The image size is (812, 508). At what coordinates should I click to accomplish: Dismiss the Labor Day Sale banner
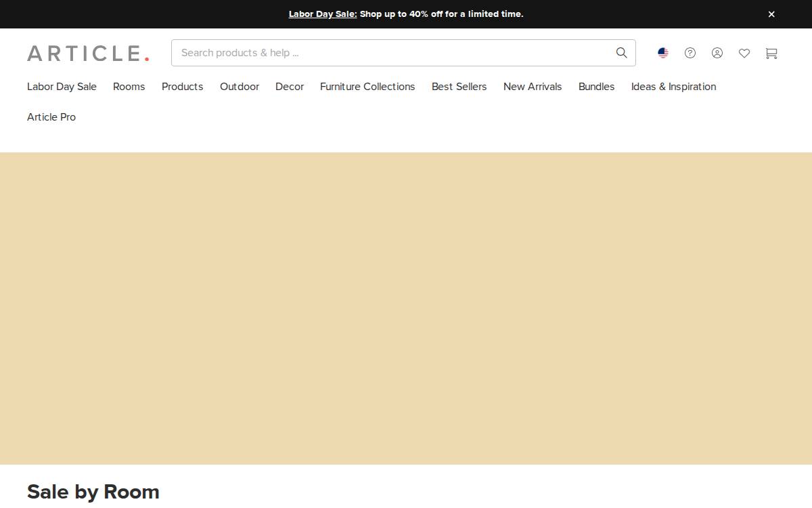[x=771, y=14]
